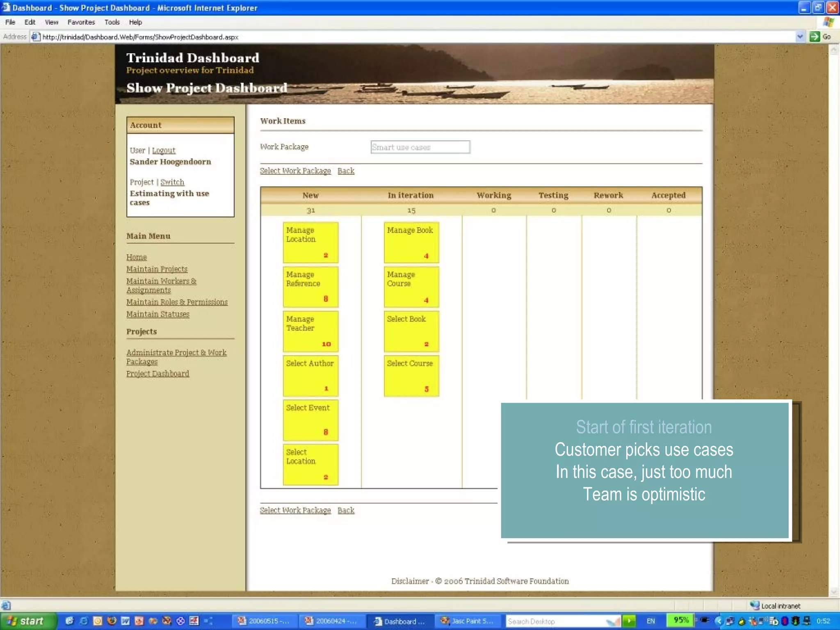Open Maintain Roles & Permissions link
840x630 pixels.
click(177, 302)
